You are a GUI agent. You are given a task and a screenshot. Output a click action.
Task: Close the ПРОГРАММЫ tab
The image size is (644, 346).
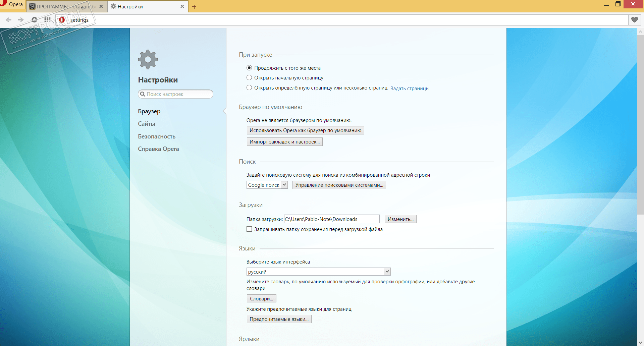click(x=101, y=6)
